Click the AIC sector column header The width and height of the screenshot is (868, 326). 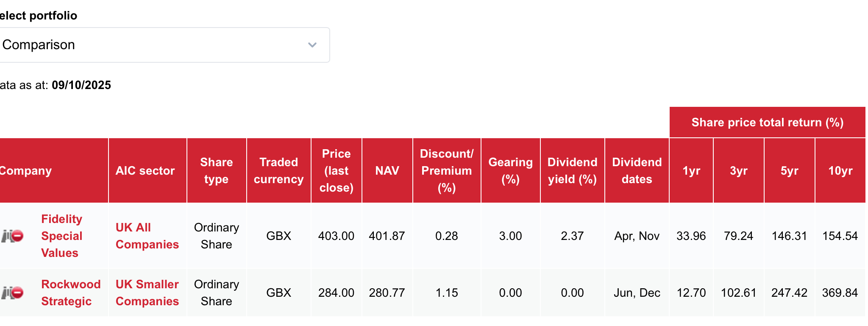coord(147,170)
